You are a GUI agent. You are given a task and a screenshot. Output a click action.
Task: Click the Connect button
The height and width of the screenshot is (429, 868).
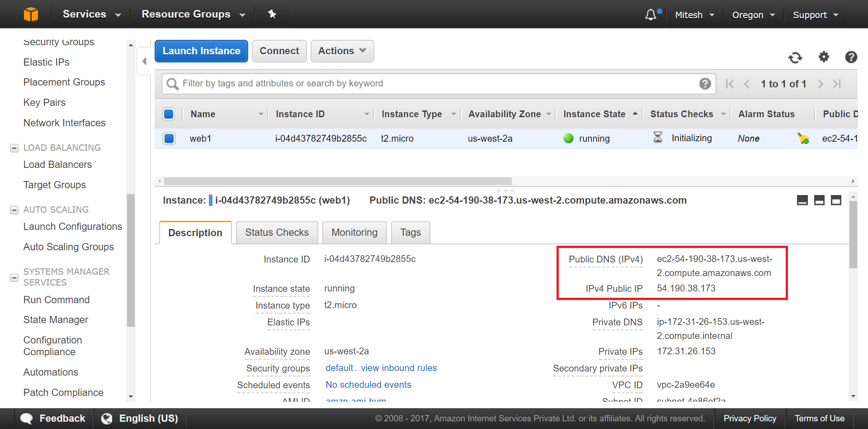click(x=279, y=51)
